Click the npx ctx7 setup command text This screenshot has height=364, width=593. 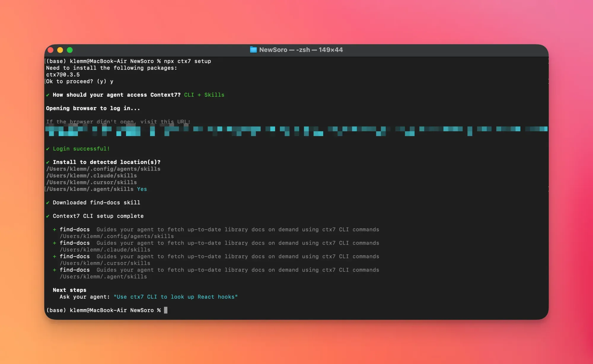point(187,61)
